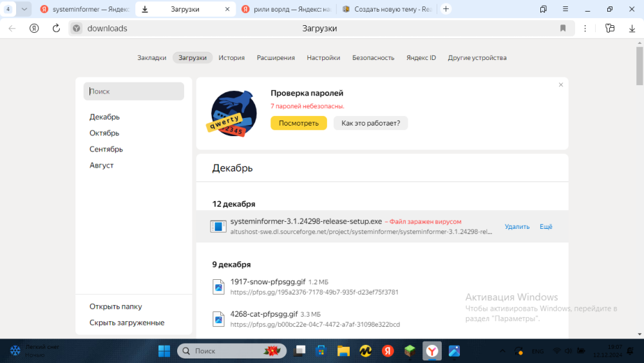Screen dimensions: 644x363
Task: Click the qwerty password check illustration
Action: click(x=233, y=113)
